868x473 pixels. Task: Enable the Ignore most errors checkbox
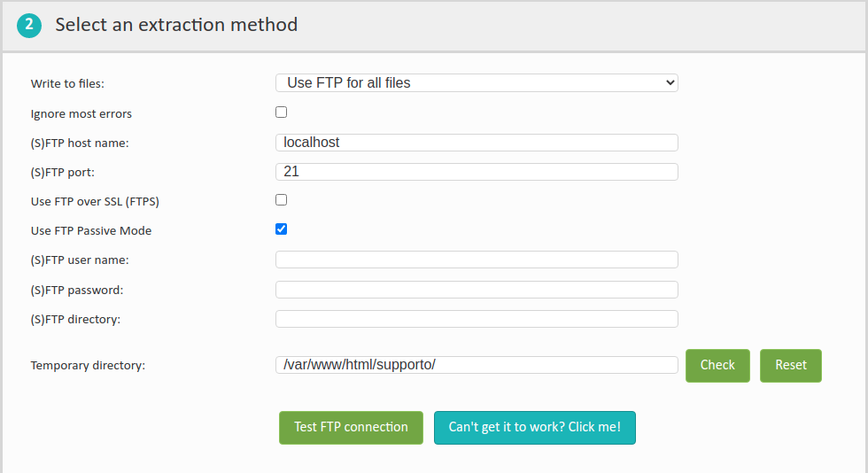[x=282, y=112]
